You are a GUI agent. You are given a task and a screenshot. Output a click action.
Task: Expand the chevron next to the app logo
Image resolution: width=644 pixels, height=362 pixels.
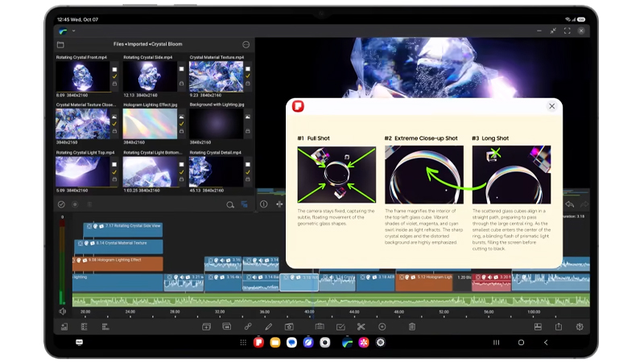[x=74, y=31]
